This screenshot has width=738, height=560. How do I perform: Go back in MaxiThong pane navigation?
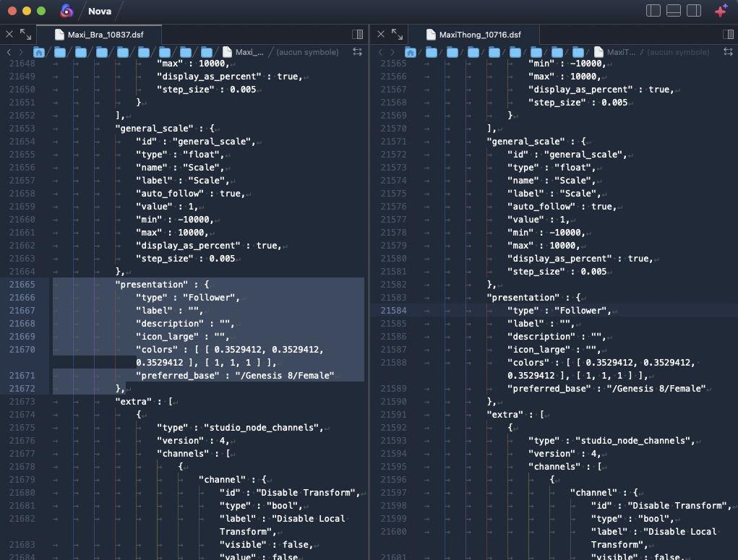380,52
